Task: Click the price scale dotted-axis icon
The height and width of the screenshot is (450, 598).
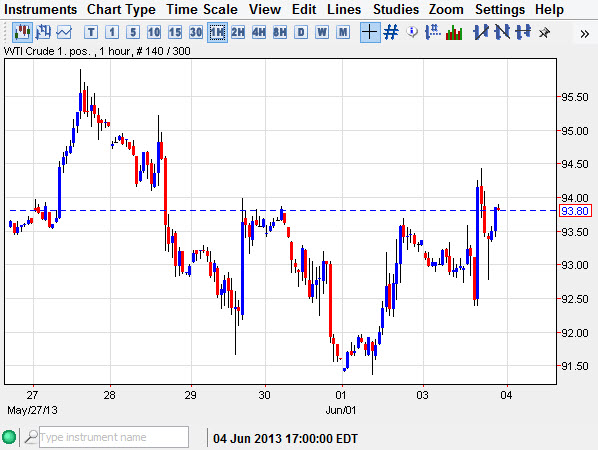Action: (433, 32)
